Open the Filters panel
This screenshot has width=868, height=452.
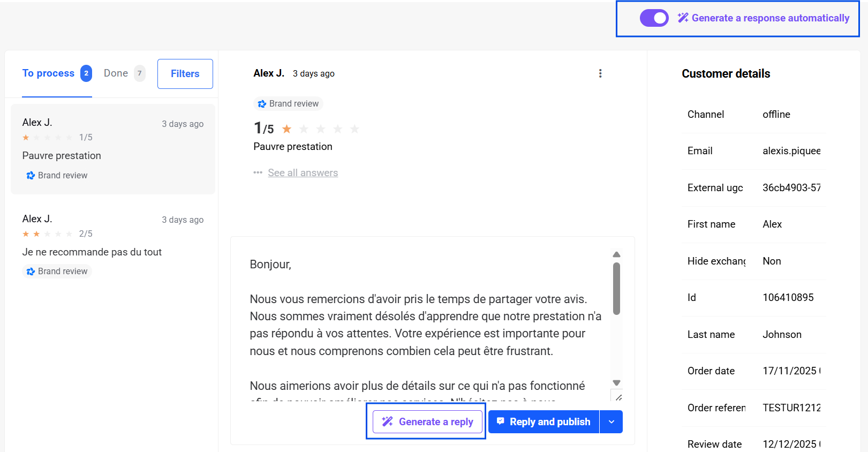click(x=185, y=74)
